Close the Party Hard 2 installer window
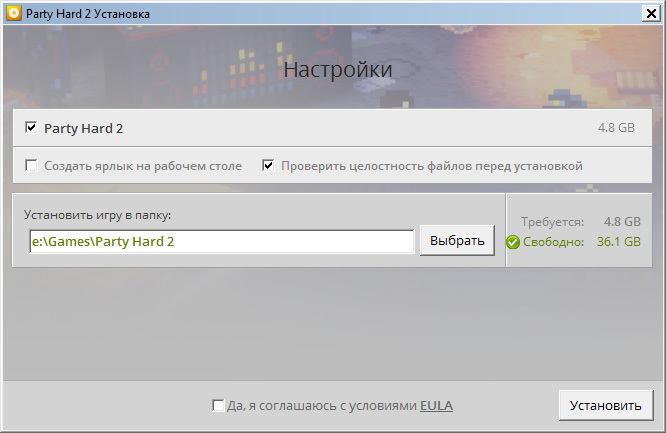 point(649,12)
